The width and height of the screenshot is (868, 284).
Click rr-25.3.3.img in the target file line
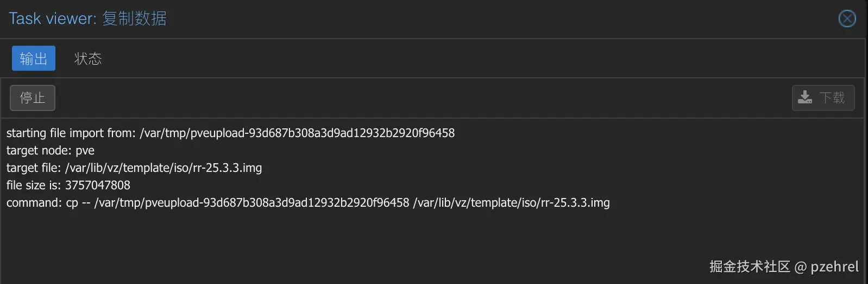[x=227, y=168]
